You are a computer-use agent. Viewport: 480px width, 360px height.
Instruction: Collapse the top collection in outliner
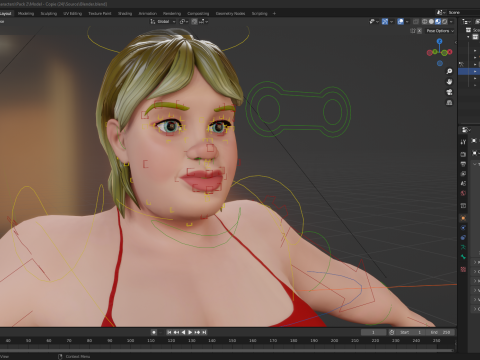point(469,37)
